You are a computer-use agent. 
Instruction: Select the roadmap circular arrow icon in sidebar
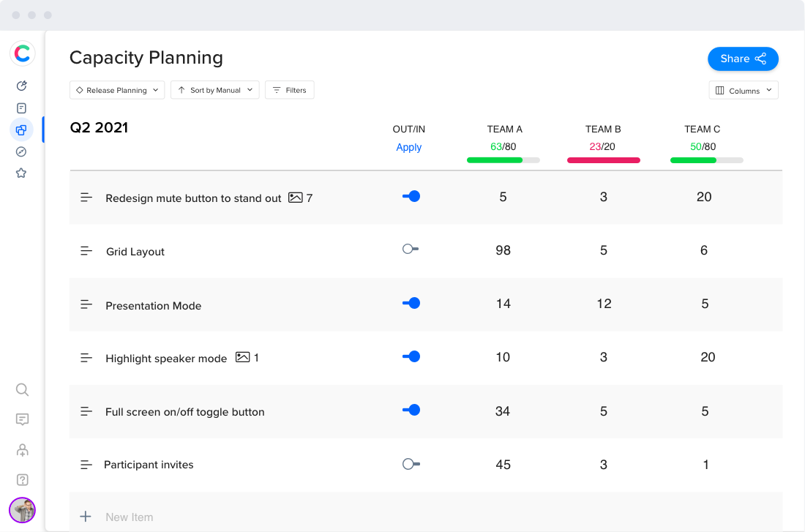coord(21,86)
